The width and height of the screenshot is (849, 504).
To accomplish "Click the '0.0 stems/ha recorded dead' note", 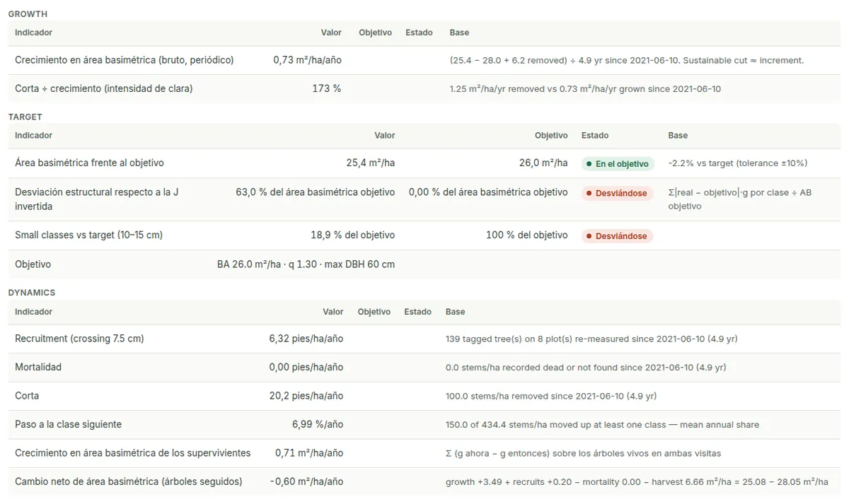I will [586, 368].
